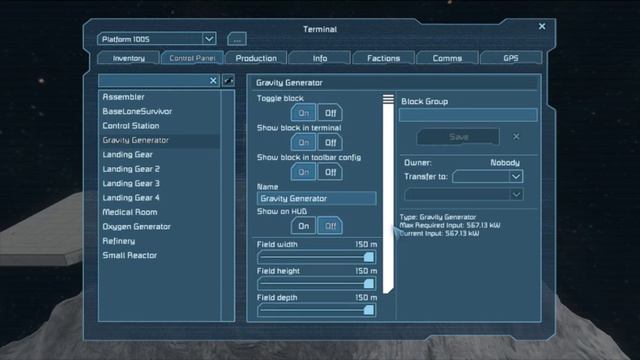Click the Name field Gravity Generator
Screen dimensions: 640x360
click(316, 199)
